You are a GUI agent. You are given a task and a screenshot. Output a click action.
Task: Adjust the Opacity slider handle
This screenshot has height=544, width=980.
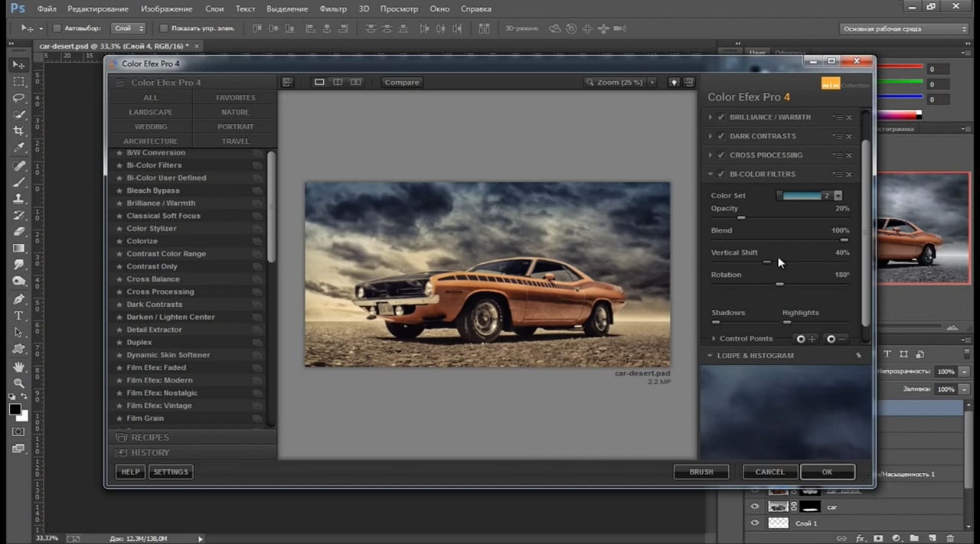(x=740, y=218)
